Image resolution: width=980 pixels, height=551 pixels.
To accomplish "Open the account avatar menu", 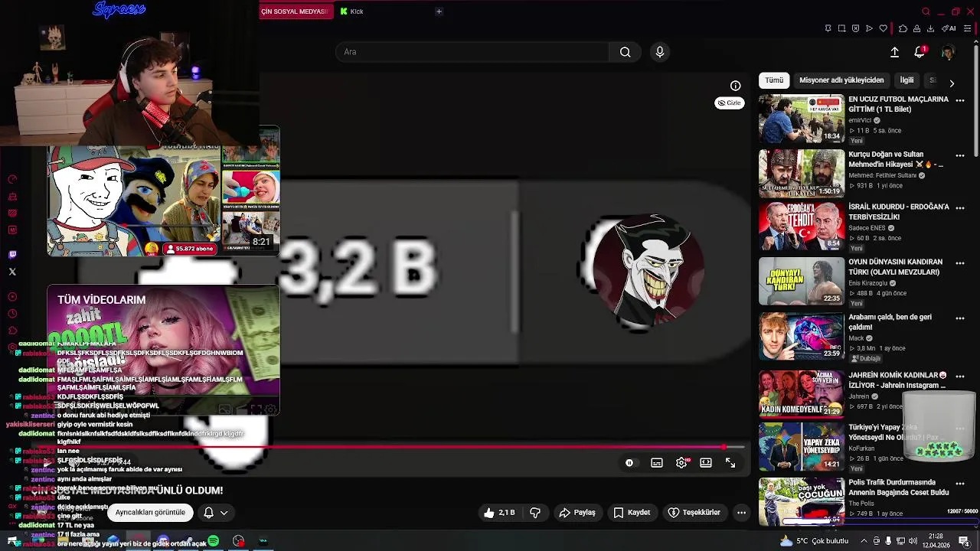I will tap(948, 52).
